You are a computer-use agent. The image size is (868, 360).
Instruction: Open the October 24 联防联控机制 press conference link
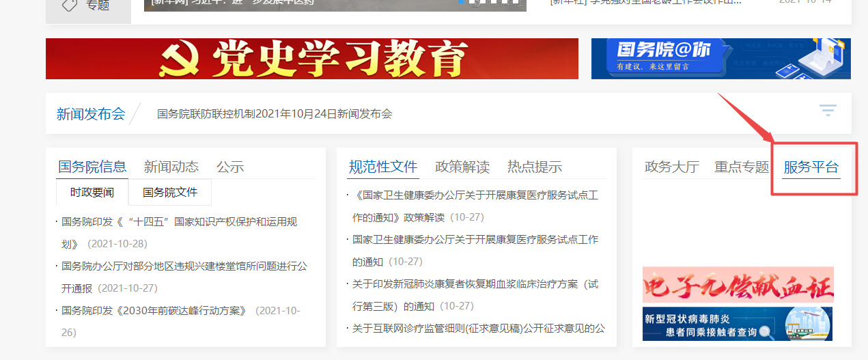275,114
